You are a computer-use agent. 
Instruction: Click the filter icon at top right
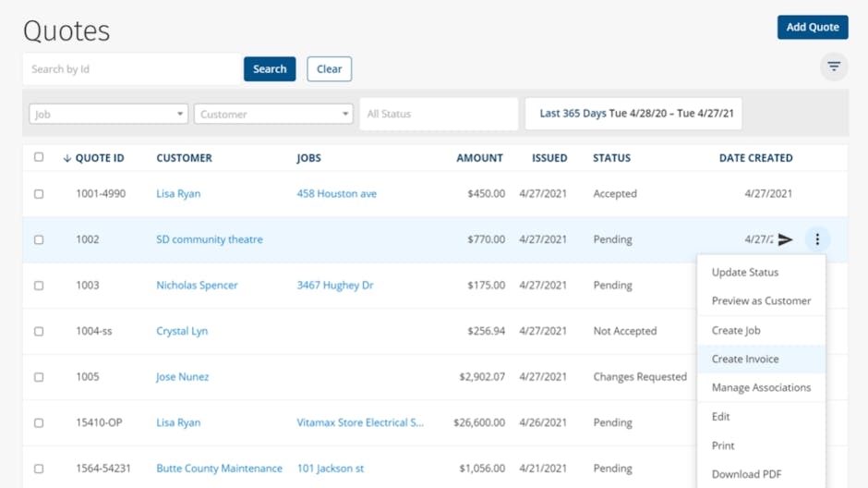point(834,67)
